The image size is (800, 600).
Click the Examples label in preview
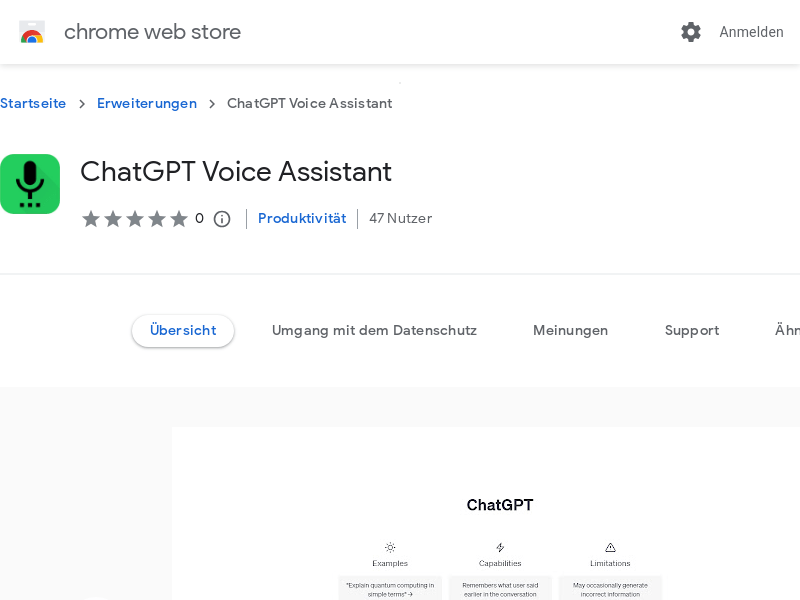point(390,563)
